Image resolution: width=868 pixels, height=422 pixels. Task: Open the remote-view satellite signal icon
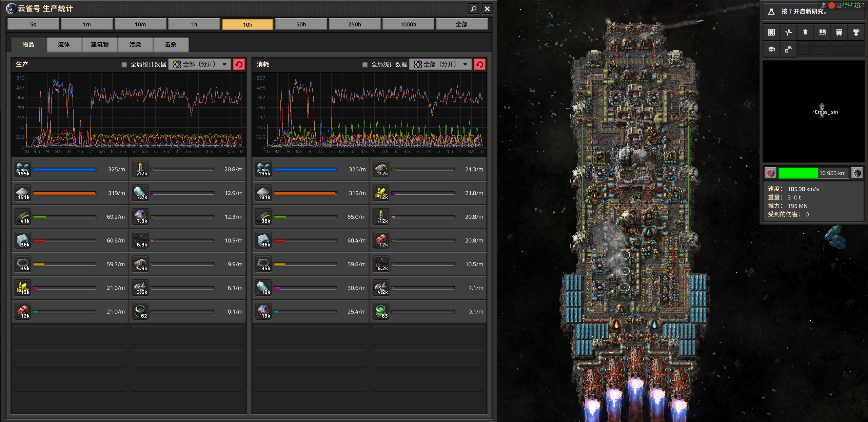pyautogui.click(x=788, y=49)
